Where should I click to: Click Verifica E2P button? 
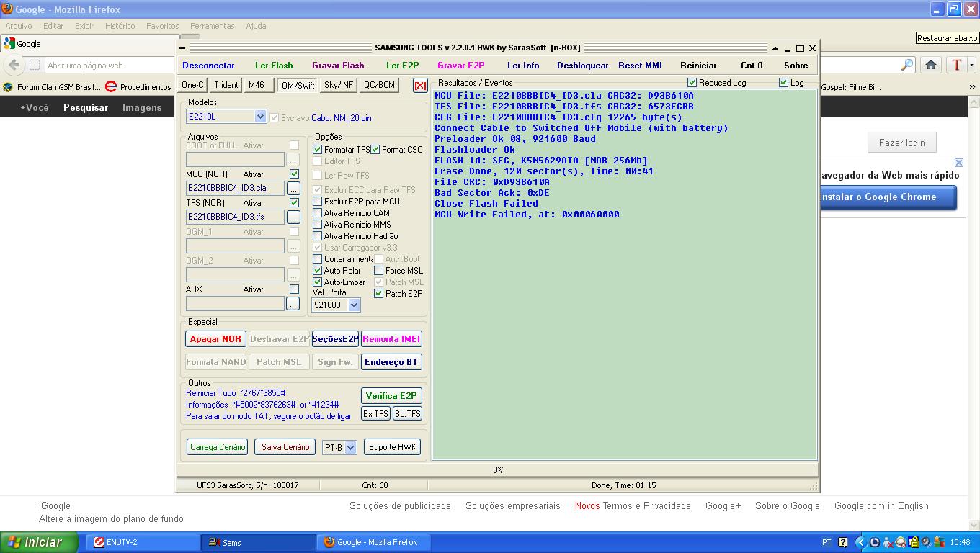tap(391, 396)
